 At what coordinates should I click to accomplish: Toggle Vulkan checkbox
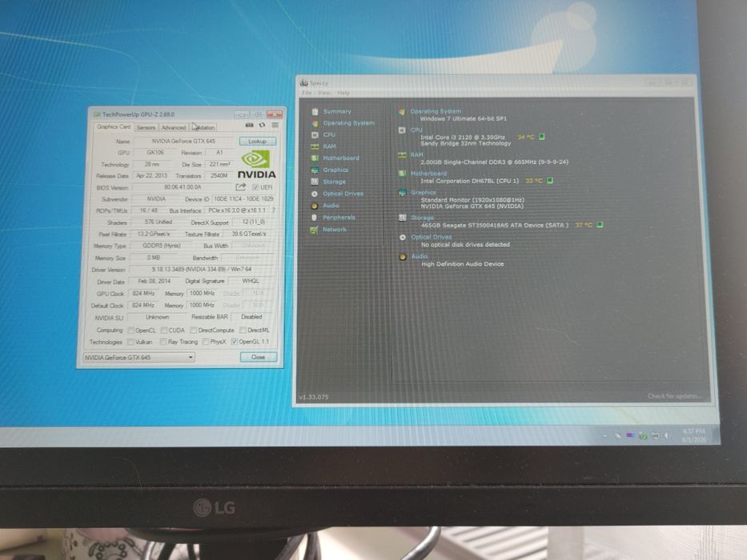click(x=131, y=342)
